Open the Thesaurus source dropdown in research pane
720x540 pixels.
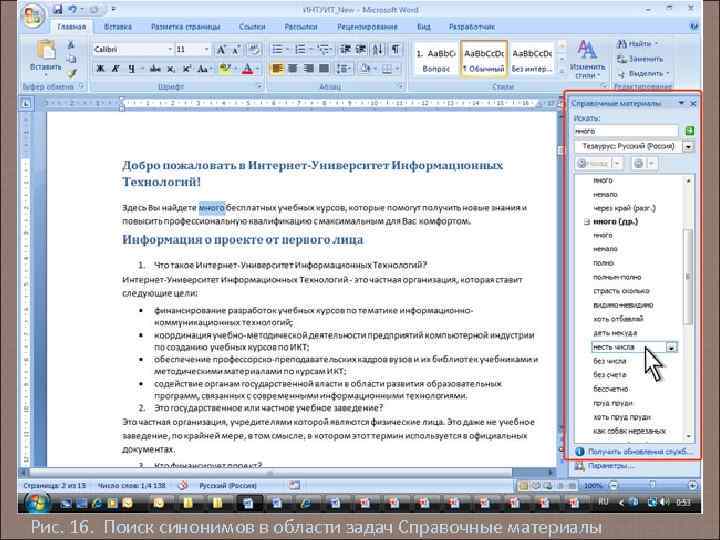(688, 147)
